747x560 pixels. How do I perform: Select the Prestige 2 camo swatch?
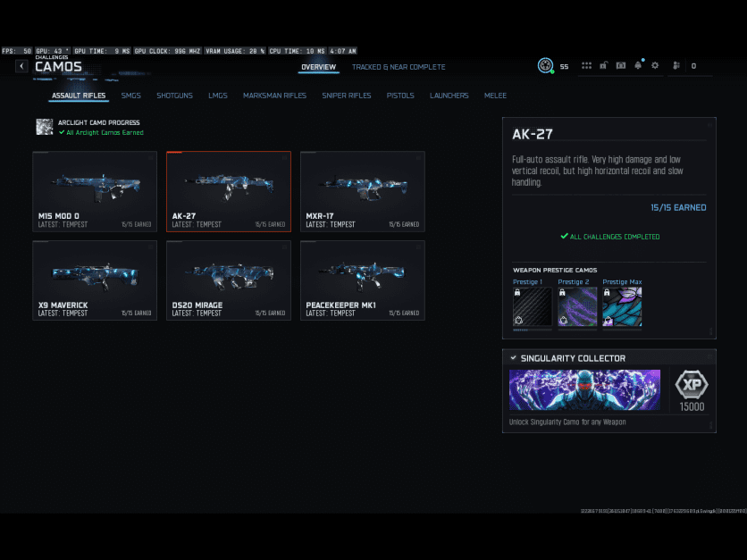576,306
